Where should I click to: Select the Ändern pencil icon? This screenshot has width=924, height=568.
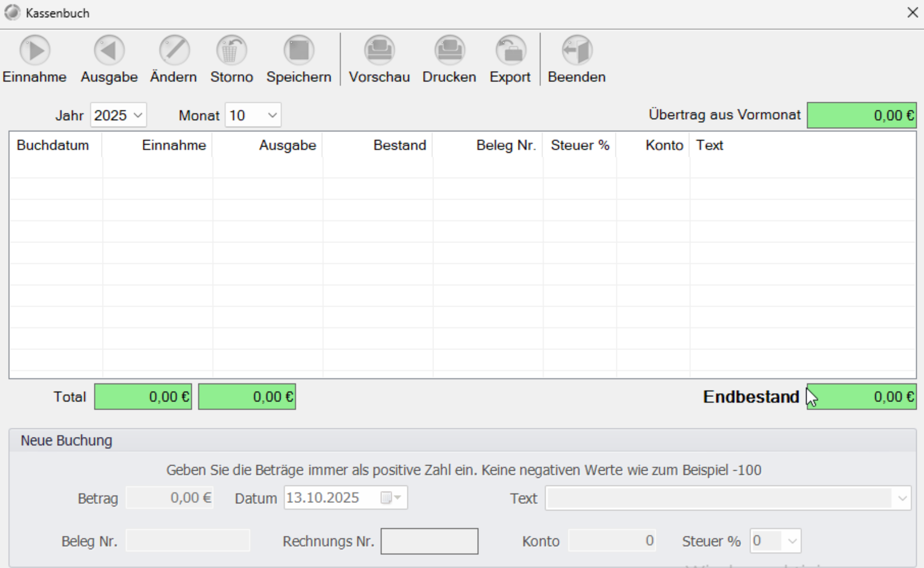coord(174,50)
